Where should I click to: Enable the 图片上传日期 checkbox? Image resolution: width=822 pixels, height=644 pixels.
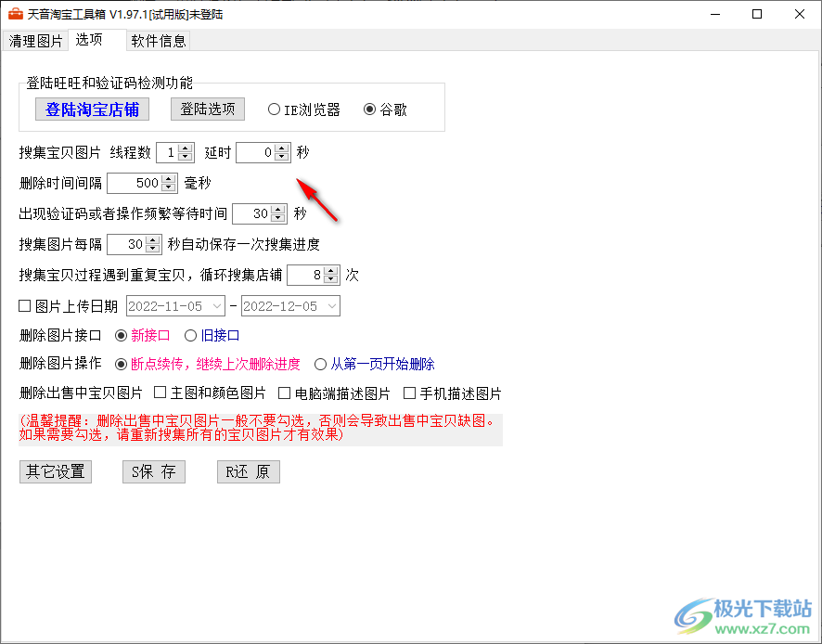point(25,305)
